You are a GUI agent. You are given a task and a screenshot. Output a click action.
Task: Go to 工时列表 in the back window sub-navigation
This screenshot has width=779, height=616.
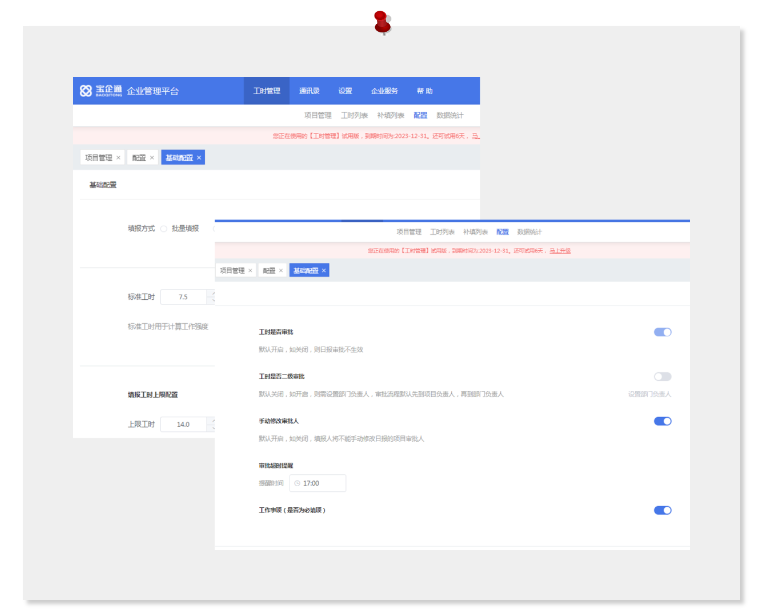coord(354,115)
